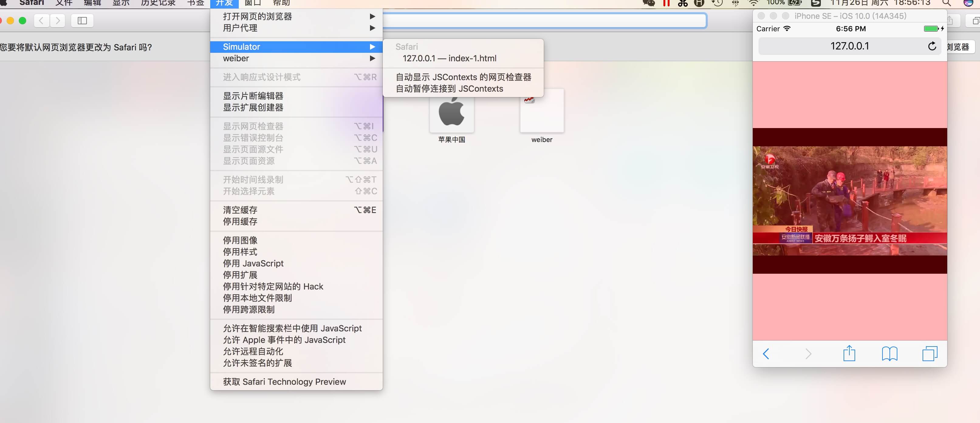Activate Siri from the menu bar
This screenshot has width=980, height=423.
(x=968, y=3)
